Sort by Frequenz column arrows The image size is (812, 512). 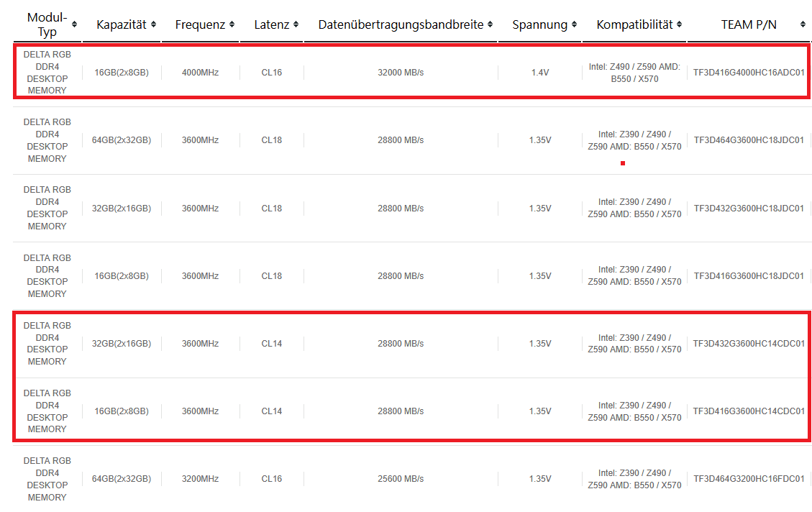(x=232, y=24)
